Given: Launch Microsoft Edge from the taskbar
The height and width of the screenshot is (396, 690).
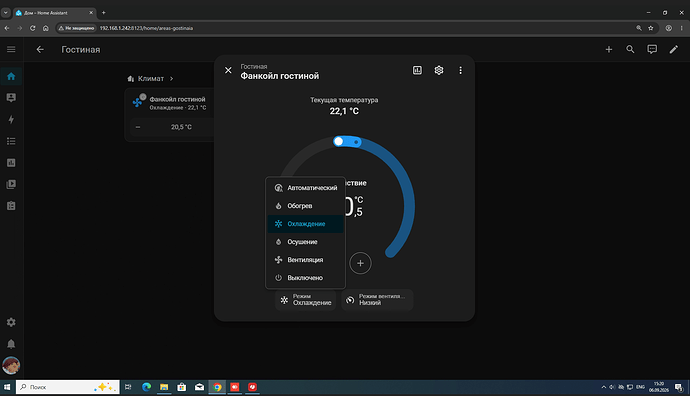Looking at the screenshot, I should [x=147, y=387].
